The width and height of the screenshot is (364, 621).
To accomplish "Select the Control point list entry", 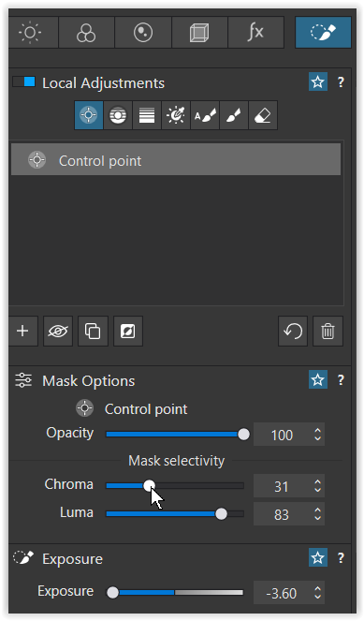I will (176, 161).
